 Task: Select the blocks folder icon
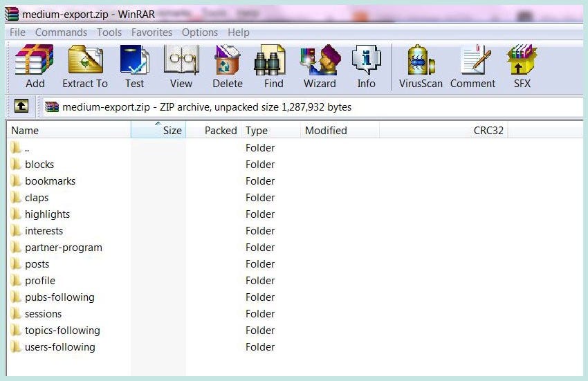click(16, 165)
